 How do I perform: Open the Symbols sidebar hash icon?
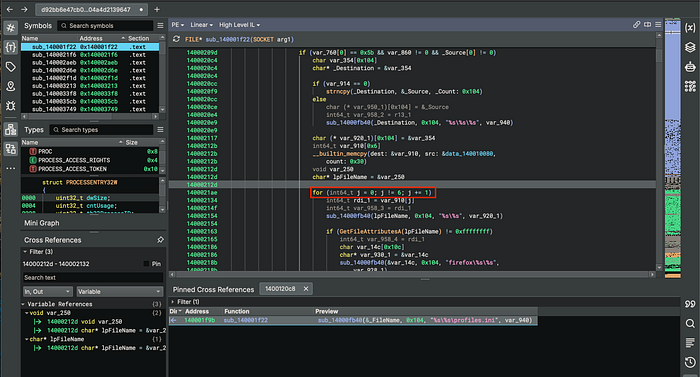[x=11, y=28]
